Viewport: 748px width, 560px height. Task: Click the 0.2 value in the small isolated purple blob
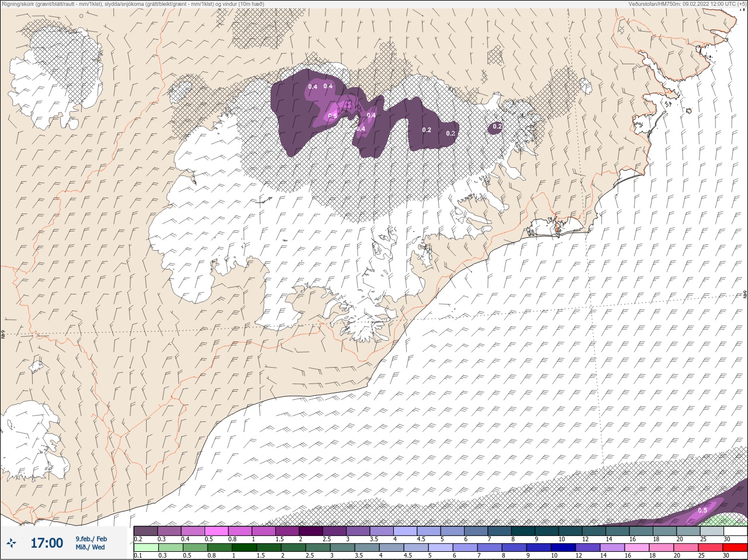tap(497, 126)
